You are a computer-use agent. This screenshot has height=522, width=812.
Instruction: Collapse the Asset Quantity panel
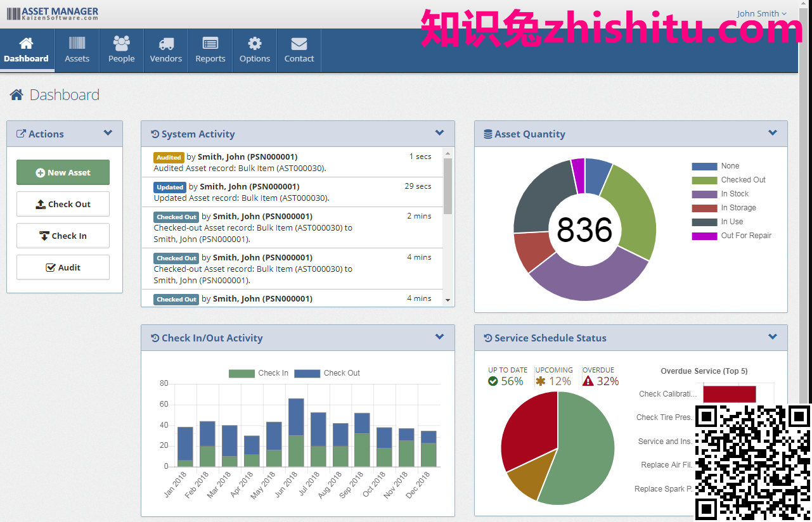coord(772,133)
